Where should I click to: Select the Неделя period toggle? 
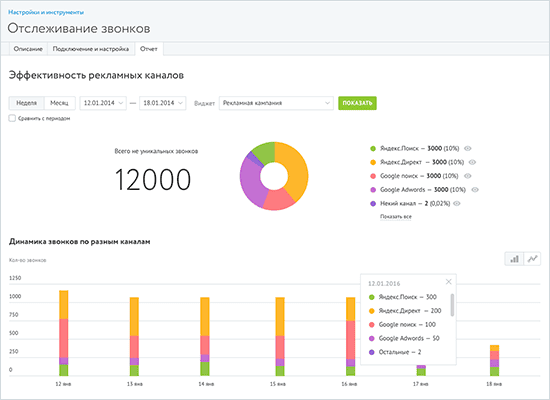[x=27, y=103]
